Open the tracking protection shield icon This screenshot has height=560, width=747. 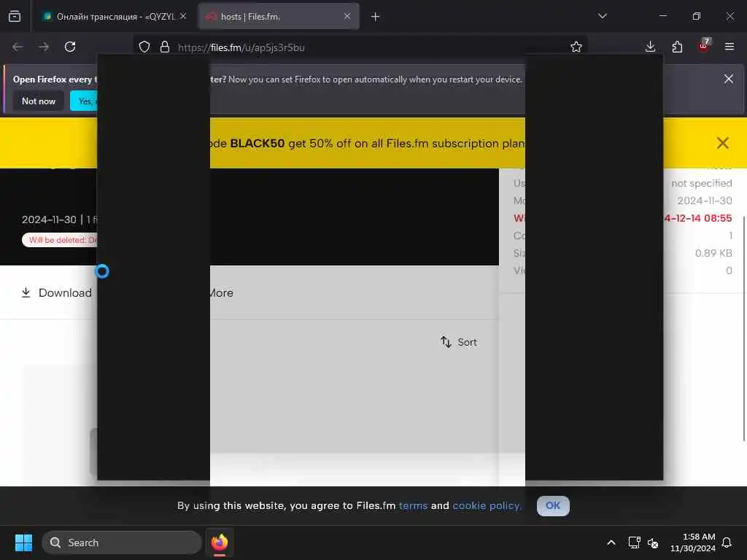pyautogui.click(x=144, y=47)
